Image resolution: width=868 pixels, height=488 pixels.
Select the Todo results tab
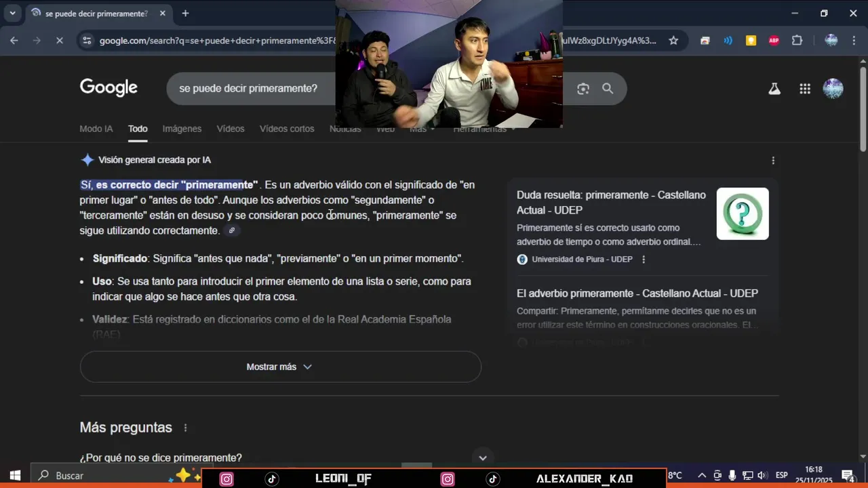tap(138, 129)
